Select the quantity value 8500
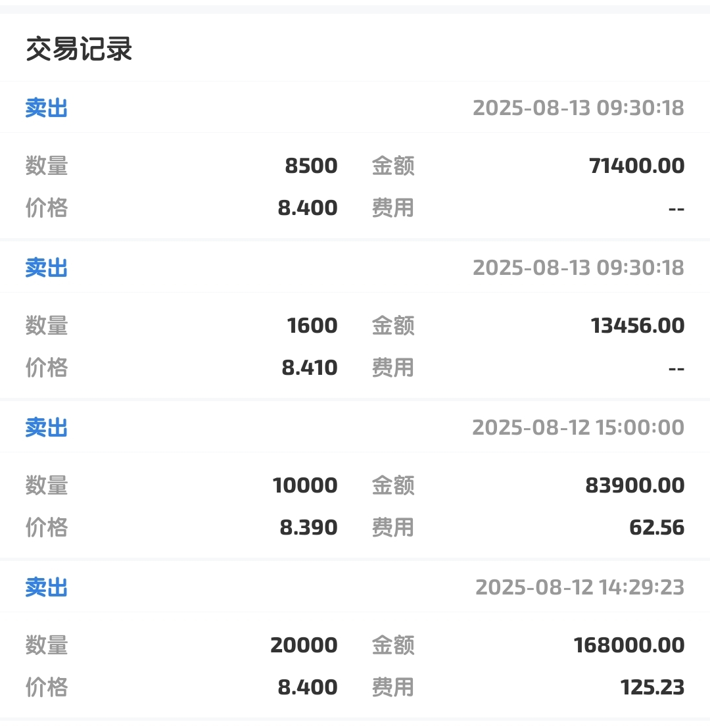This screenshot has height=728, width=710. pyautogui.click(x=311, y=166)
